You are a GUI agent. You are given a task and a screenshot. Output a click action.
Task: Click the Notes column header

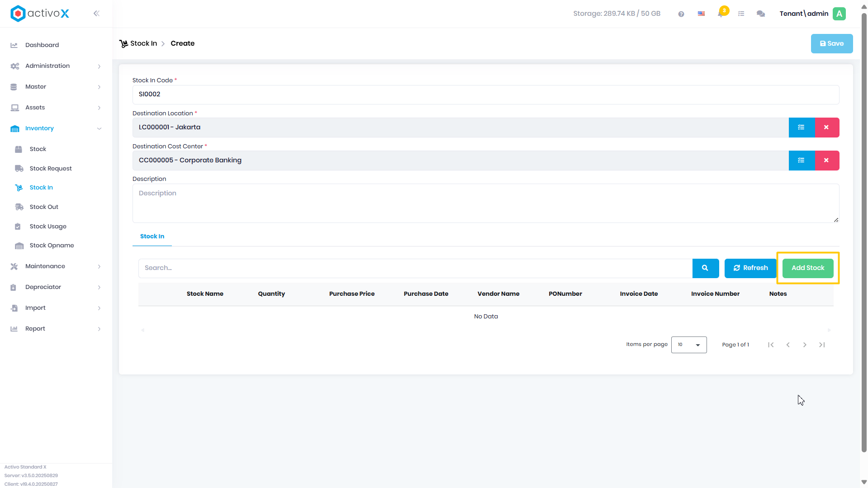pos(778,294)
